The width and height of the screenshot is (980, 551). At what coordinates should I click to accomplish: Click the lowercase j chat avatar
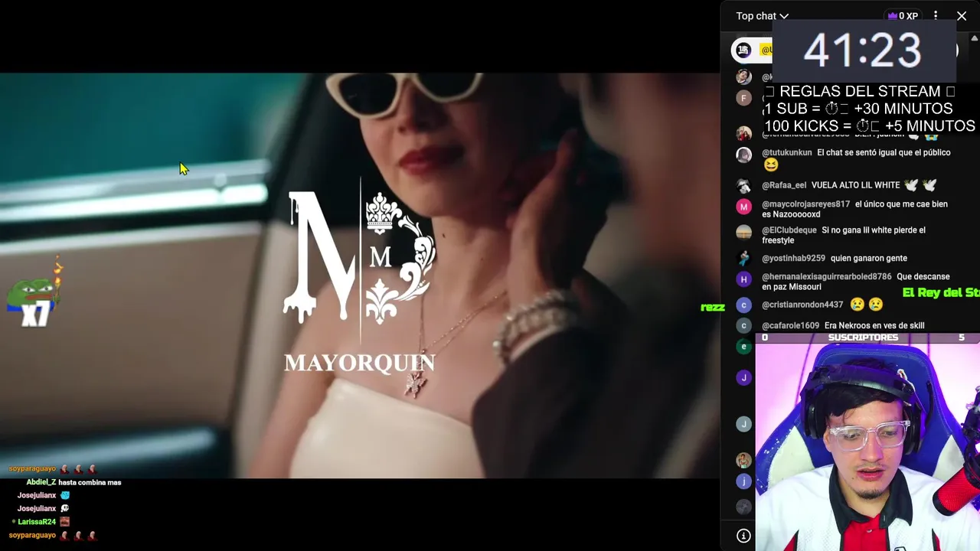743,481
